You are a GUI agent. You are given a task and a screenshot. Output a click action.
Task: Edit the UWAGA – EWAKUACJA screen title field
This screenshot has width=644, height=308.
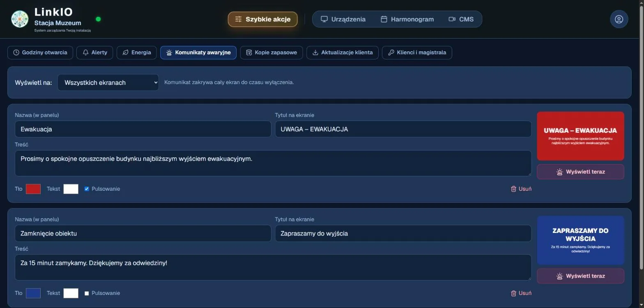click(x=403, y=129)
